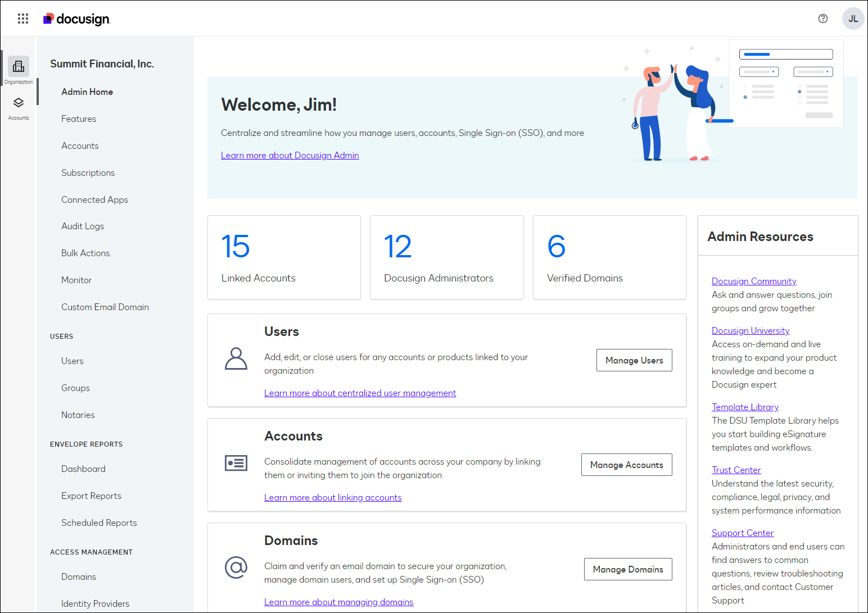Switch to Accounts via the left rail icon

click(19, 103)
